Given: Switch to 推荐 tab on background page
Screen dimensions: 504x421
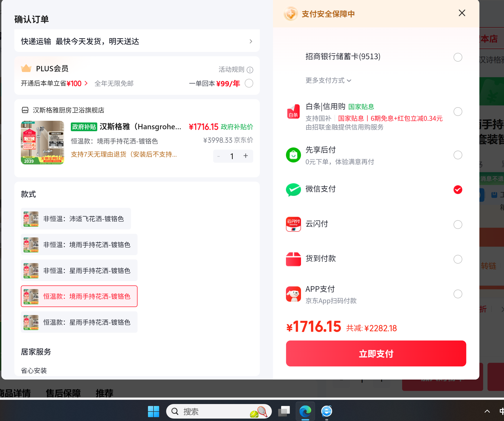Looking at the screenshot, I should 105,393.
